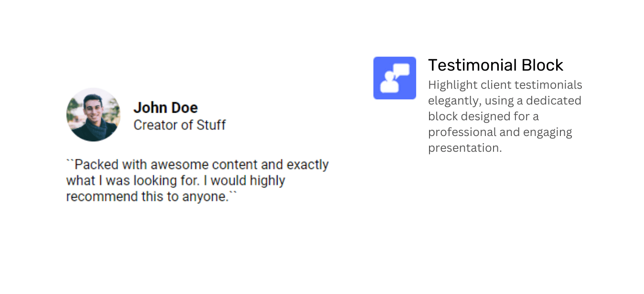Viewport: 644px width, 294px height.
Task: Click the professional and engaging line
Action: coord(500,132)
